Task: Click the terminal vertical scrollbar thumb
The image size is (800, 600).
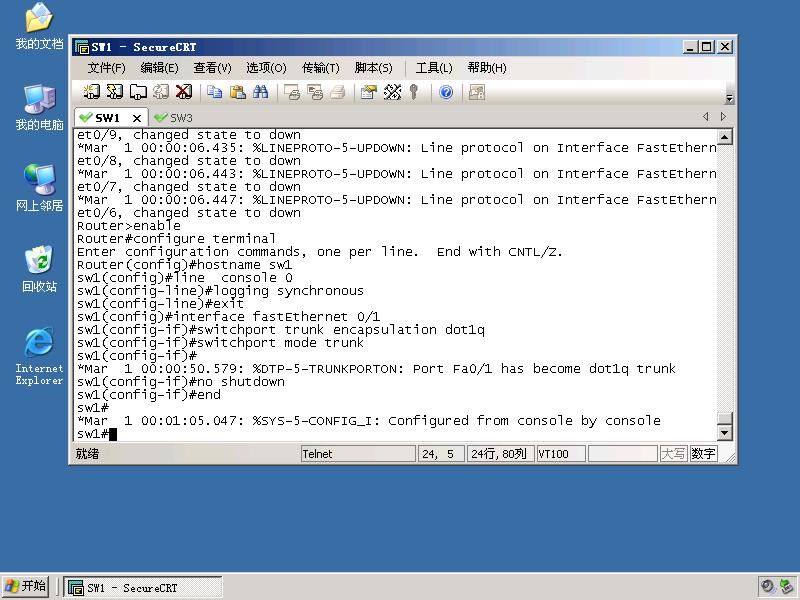Action: [724, 418]
